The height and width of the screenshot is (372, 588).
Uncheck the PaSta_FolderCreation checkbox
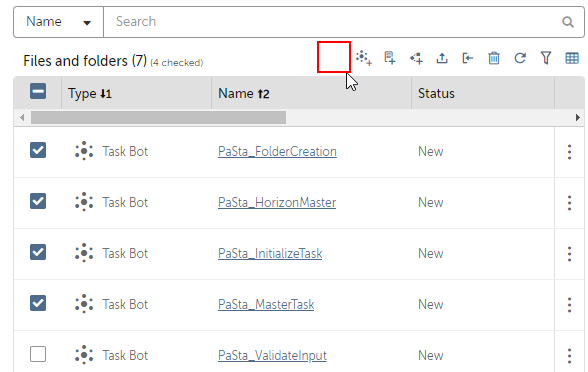click(38, 150)
